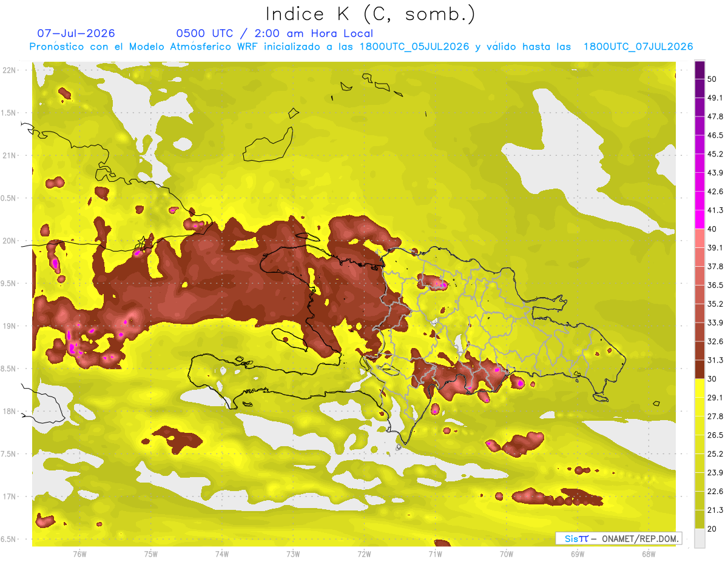The height and width of the screenshot is (562, 728).
Task: Click the colorbar value "42.6"
Action: (x=715, y=192)
